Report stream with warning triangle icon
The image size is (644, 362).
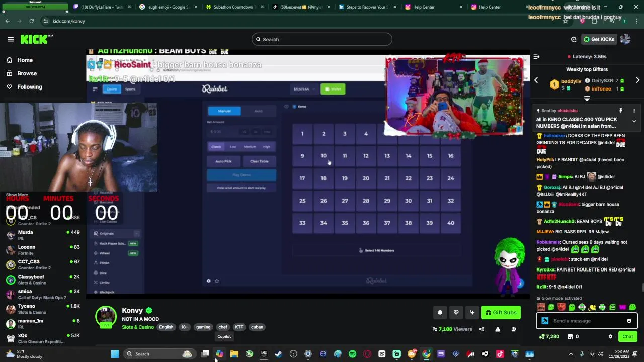[498, 329]
